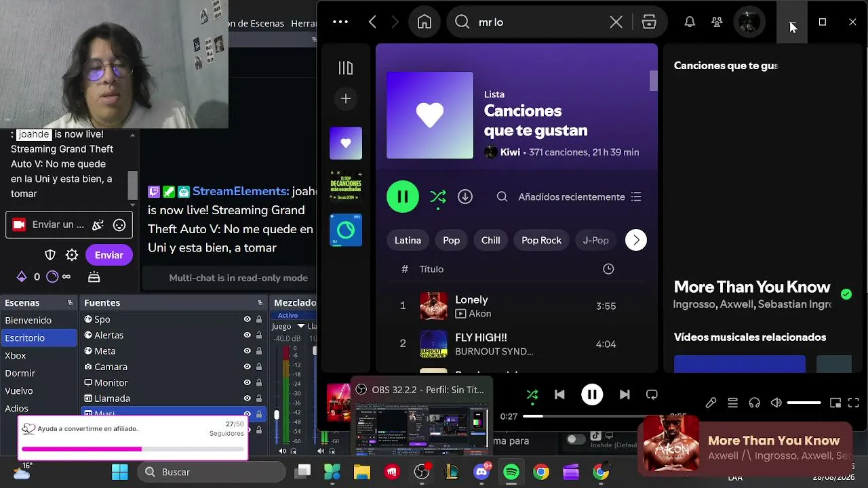Open Your Library in Spotify sidebar
The height and width of the screenshot is (488, 868).
coord(346,68)
